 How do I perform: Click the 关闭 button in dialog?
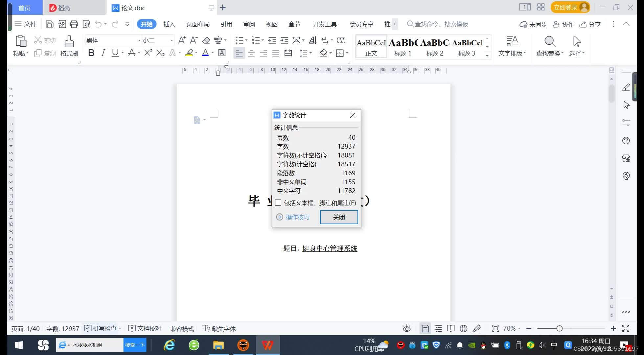(x=339, y=217)
